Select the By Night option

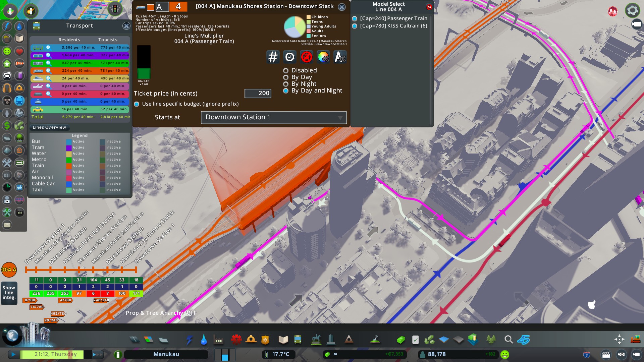(286, 84)
